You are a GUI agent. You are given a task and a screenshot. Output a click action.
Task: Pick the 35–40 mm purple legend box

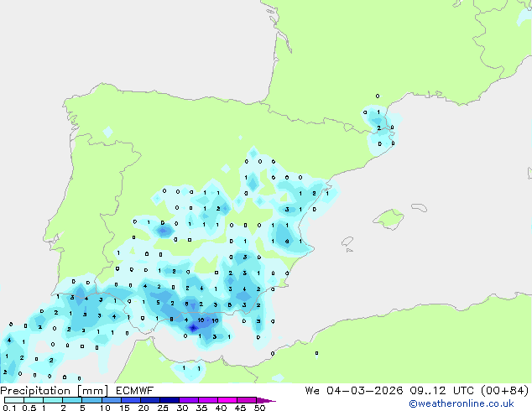[x=208, y=400]
